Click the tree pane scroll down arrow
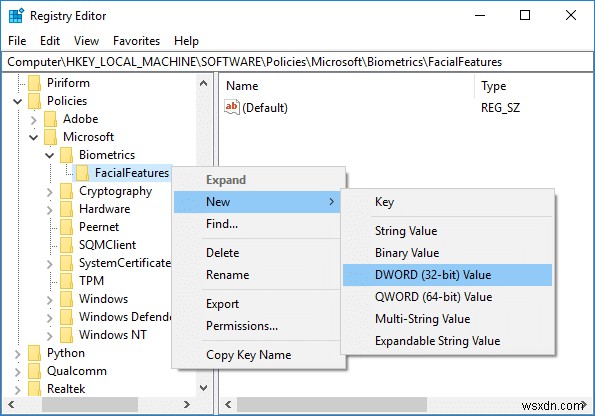Image resolution: width=595 pixels, height=416 pixels. pos(203,388)
